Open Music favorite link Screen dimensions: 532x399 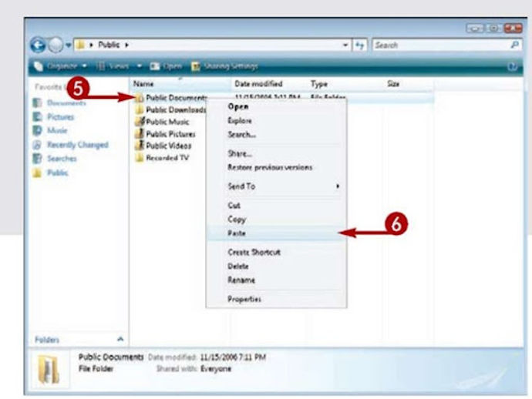57,130
